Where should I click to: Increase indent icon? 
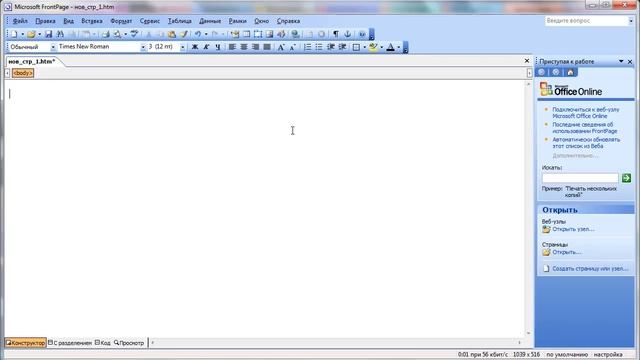(x=342, y=47)
